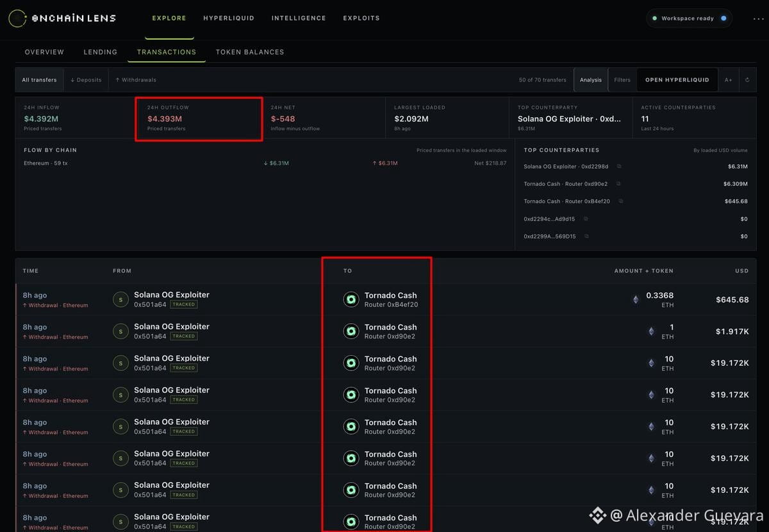
Task: Click the blue workspace status dot
Action: [724, 19]
